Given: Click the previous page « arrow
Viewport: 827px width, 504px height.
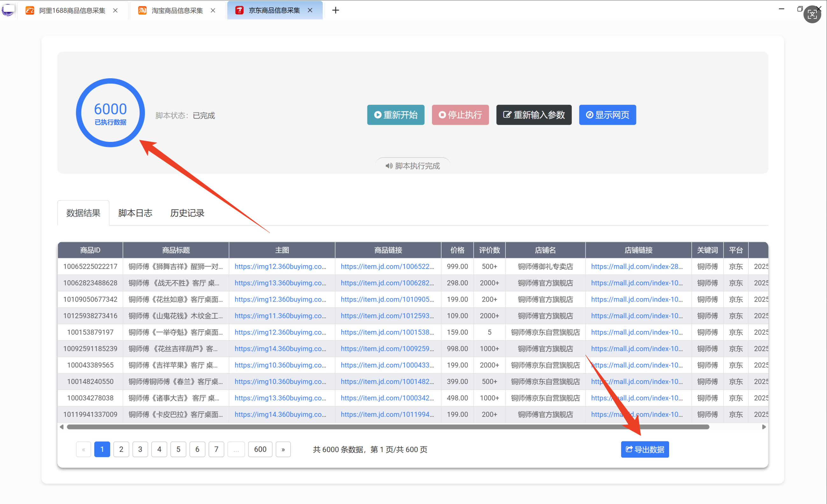Looking at the screenshot, I should pos(84,449).
